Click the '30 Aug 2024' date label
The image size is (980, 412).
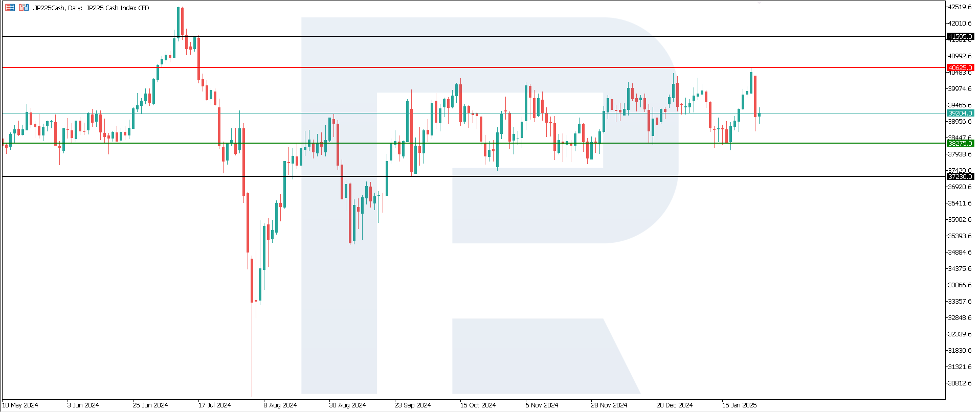click(347, 405)
